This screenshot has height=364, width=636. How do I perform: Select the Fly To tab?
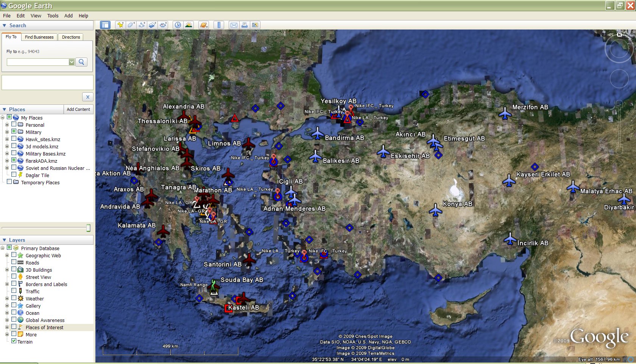pos(11,37)
